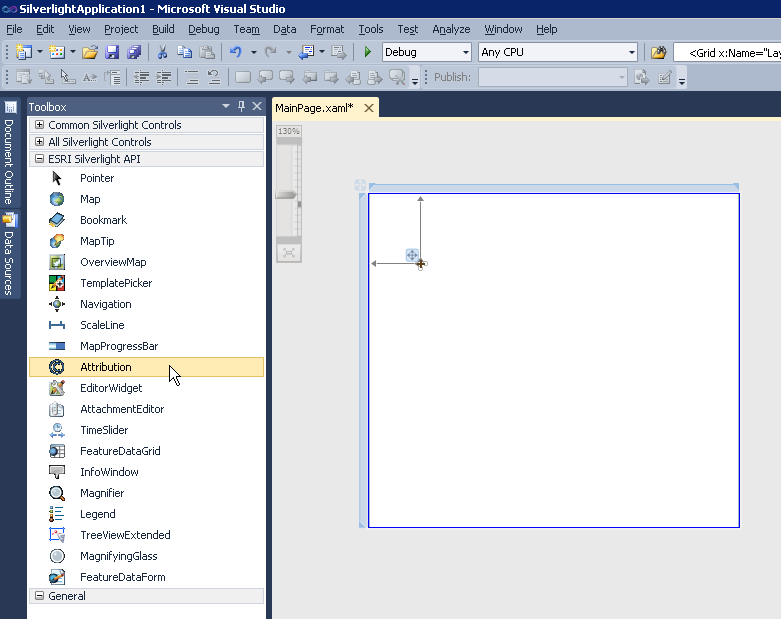Expand Common Silverlight Controls group
The image size is (781, 619).
pos(39,124)
